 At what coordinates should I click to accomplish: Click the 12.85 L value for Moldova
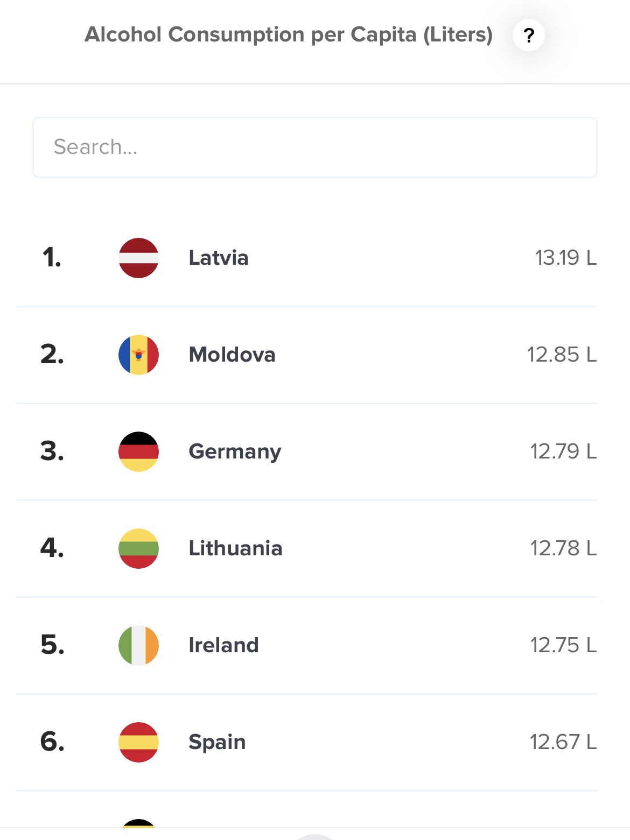pyautogui.click(x=562, y=355)
